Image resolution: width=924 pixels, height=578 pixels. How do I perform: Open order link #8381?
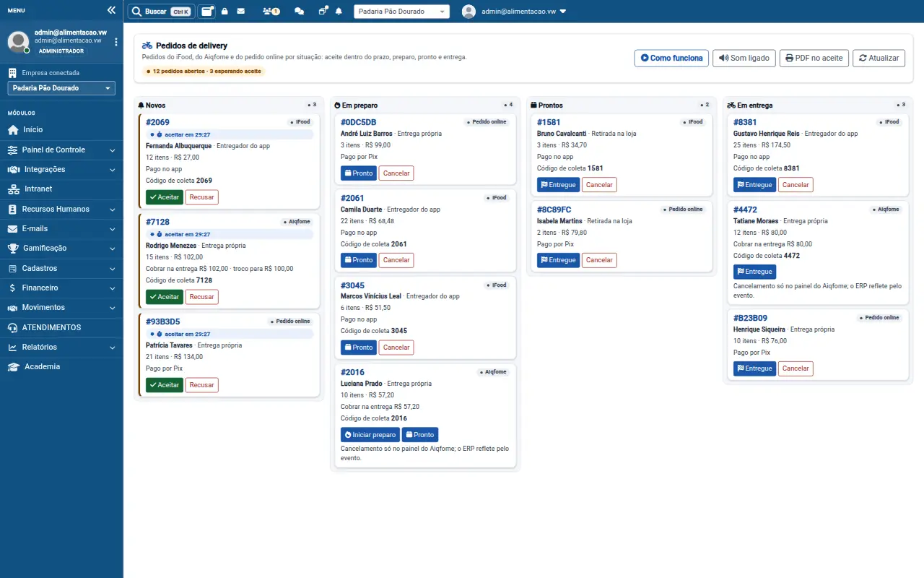coord(745,122)
